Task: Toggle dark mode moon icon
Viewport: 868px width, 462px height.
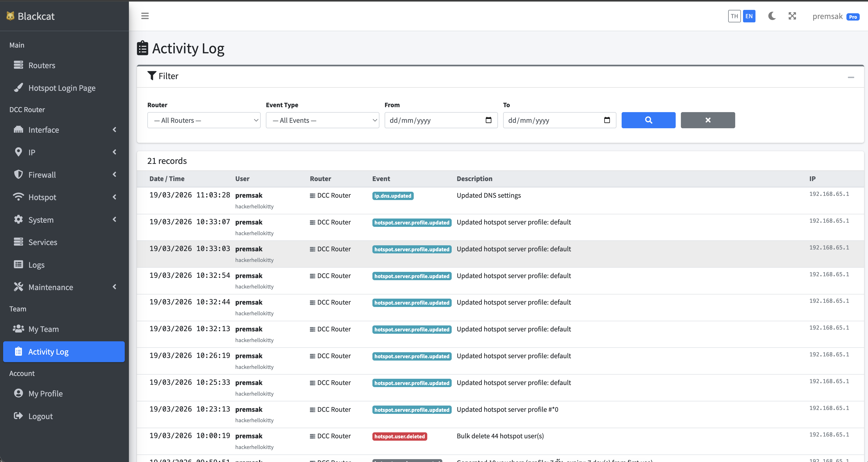Action: click(x=772, y=16)
